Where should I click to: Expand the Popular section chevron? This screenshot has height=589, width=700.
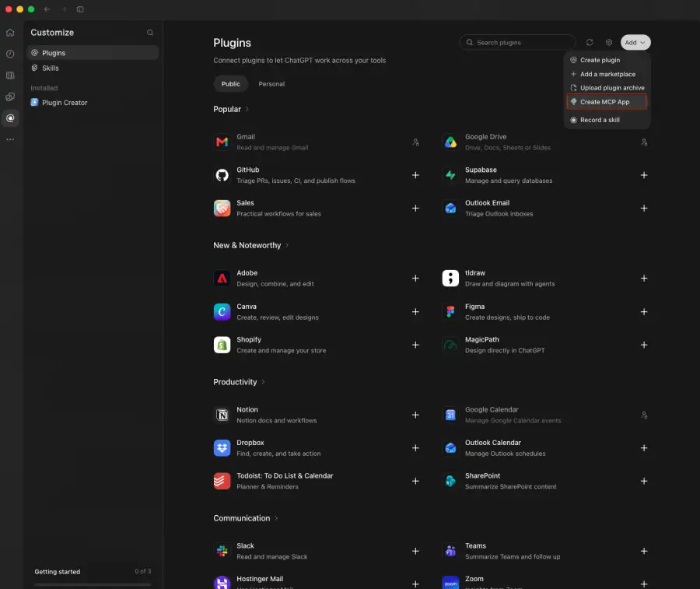[x=247, y=109]
